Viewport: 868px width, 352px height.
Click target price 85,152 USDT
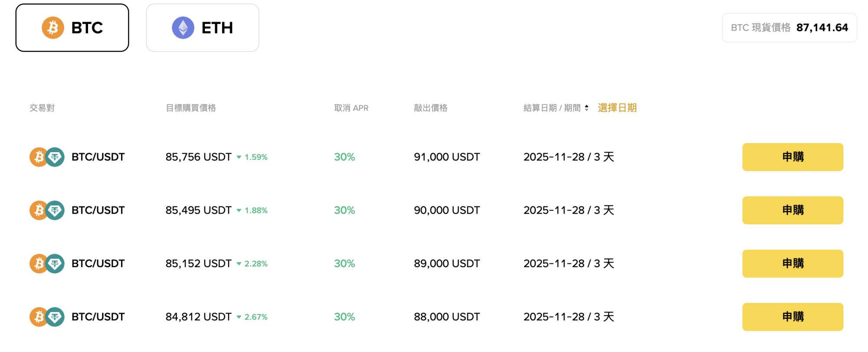[198, 264]
